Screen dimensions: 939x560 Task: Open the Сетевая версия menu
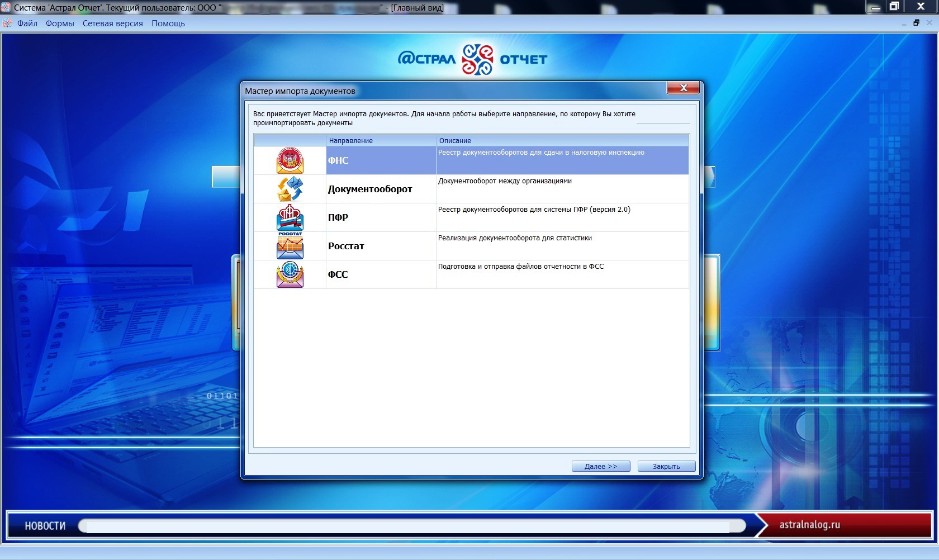pyautogui.click(x=112, y=23)
